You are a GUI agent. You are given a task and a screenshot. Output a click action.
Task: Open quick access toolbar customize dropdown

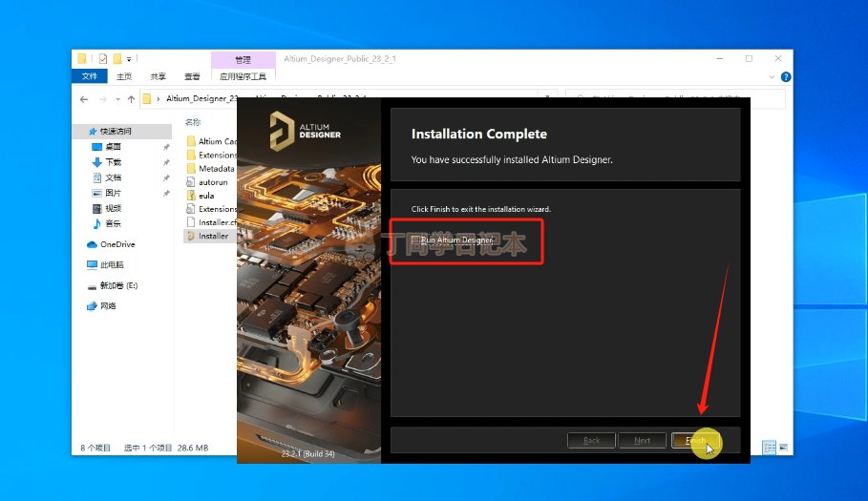tap(129, 58)
